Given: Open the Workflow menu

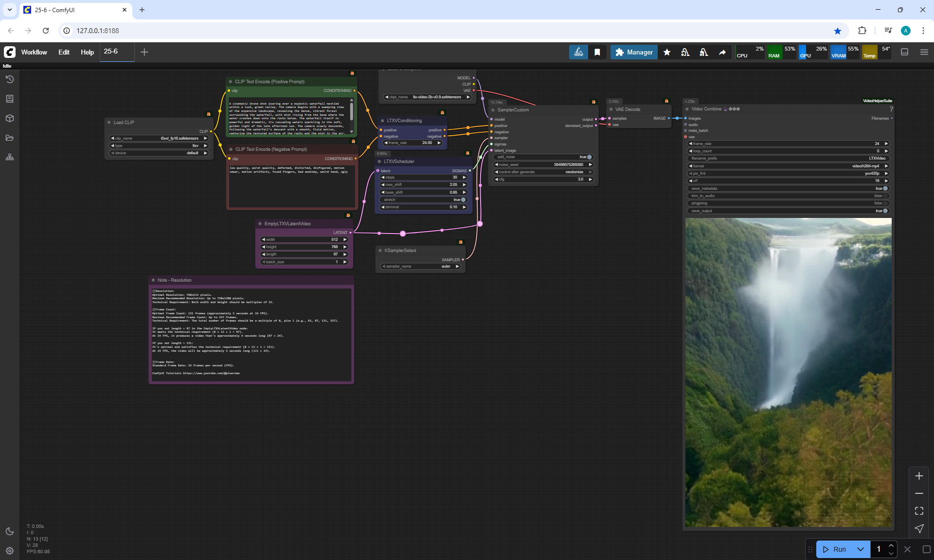Looking at the screenshot, I should coord(34,52).
